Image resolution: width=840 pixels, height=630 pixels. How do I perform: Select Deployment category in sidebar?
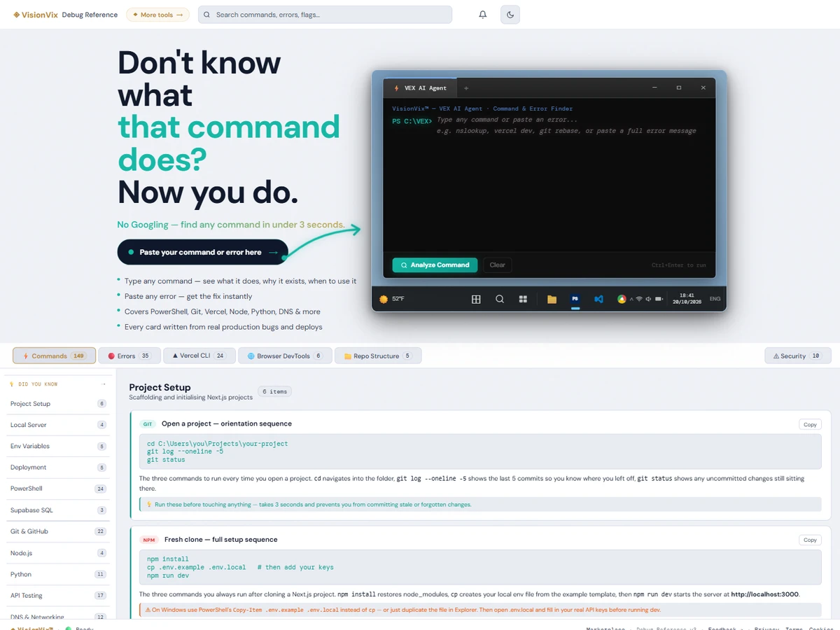pos(57,468)
